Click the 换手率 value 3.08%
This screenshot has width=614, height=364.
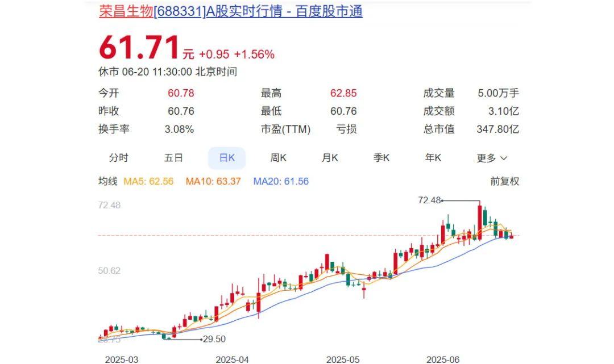click(x=179, y=129)
